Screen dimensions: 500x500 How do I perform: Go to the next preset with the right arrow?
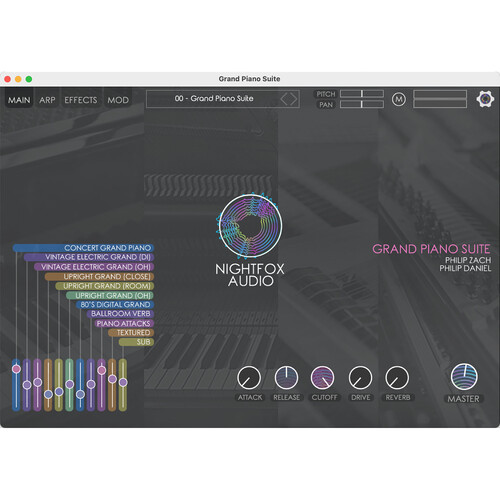click(x=293, y=99)
